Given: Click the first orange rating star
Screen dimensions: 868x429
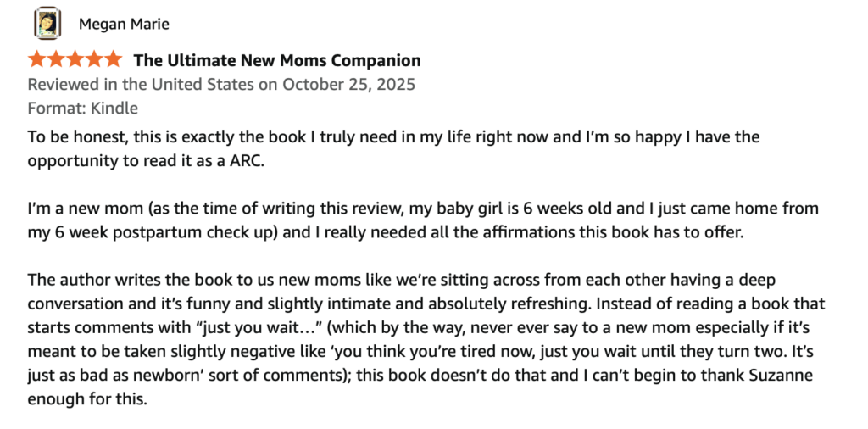Looking at the screenshot, I should [x=37, y=60].
